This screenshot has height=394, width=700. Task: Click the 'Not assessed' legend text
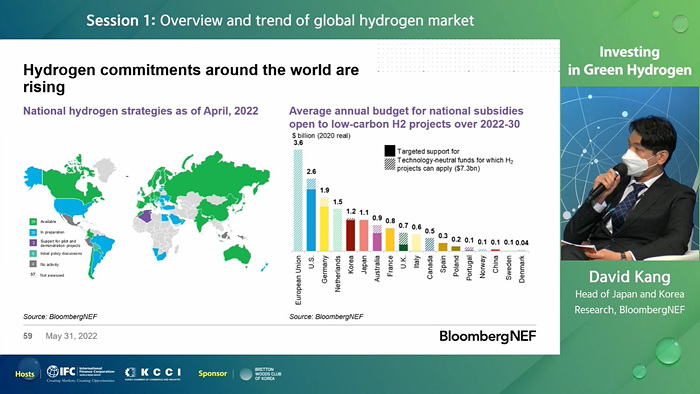(x=52, y=275)
